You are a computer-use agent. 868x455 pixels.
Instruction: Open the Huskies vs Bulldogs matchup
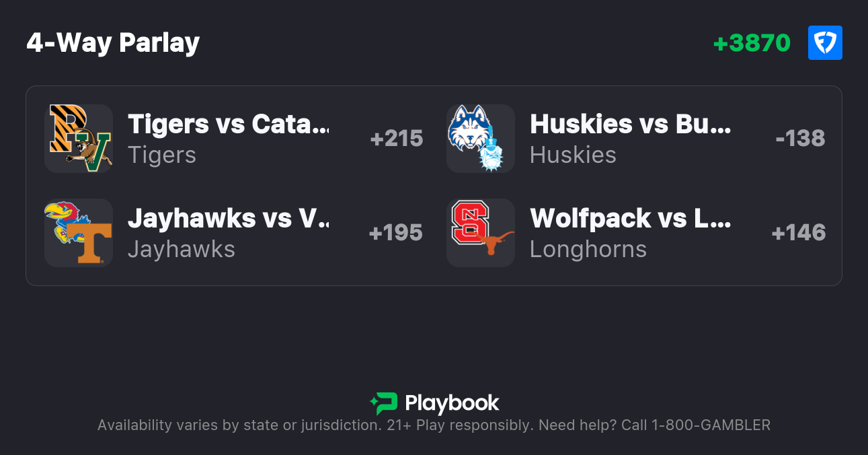[631, 124]
